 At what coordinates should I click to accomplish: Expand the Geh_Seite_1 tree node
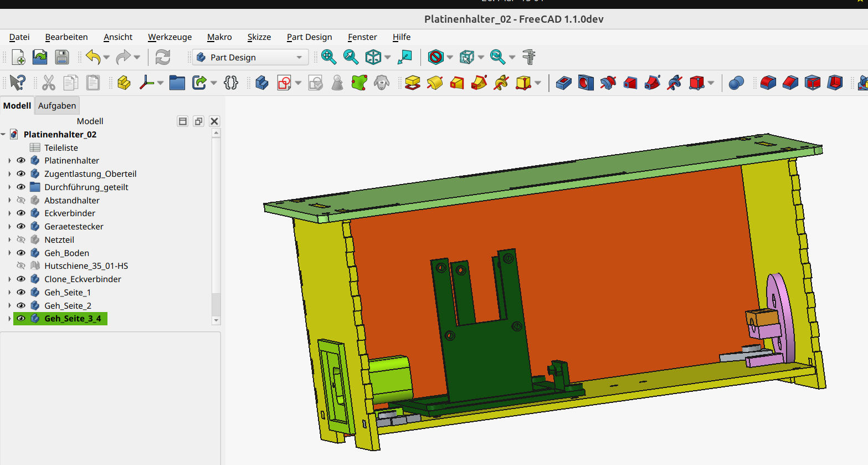tap(9, 292)
